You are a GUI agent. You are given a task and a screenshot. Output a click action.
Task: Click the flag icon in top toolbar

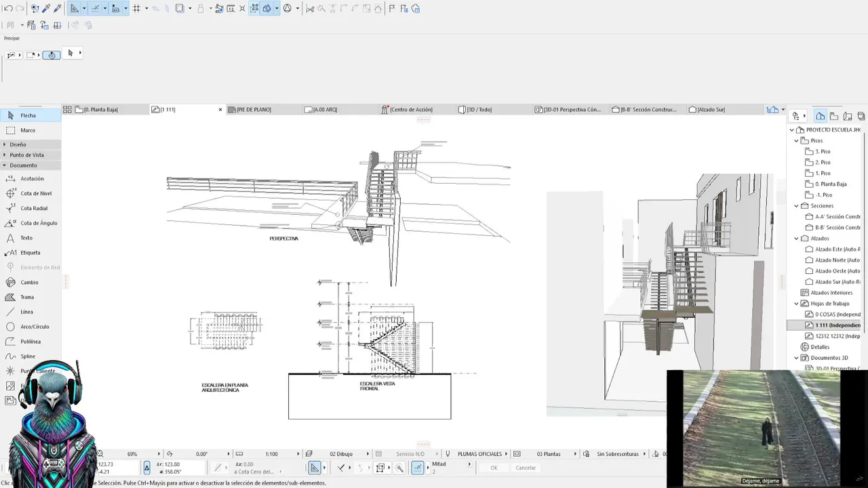point(392,9)
